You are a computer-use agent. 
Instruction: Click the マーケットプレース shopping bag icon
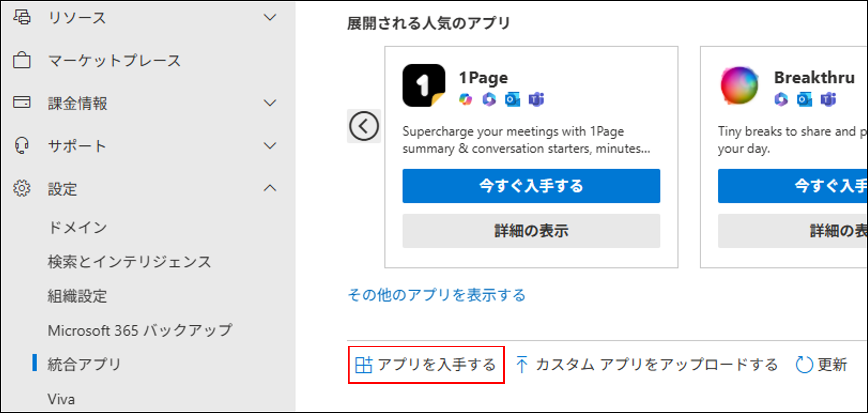point(22,60)
